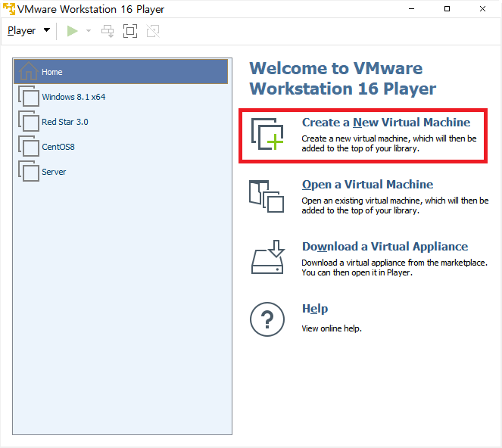Click 'Download a virtual appliance from the marketplace' text
The image size is (502, 448).
pos(394,268)
